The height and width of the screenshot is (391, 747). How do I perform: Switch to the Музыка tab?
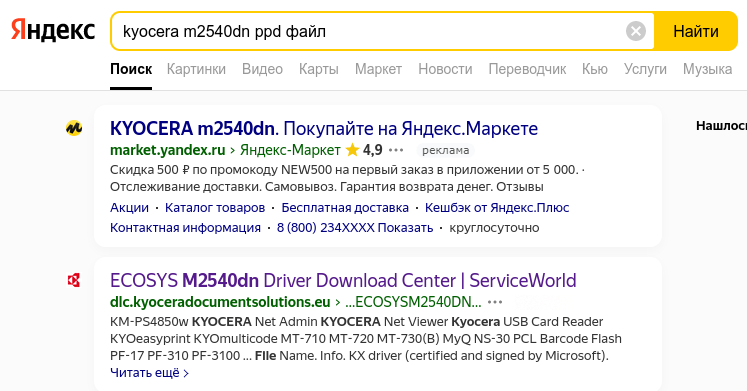point(707,69)
